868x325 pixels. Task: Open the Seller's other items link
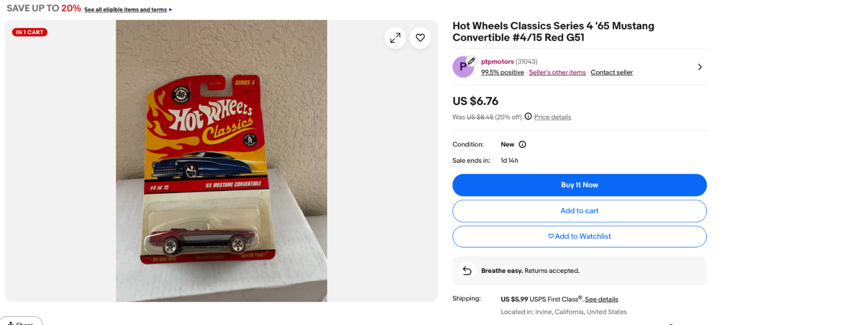point(557,72)
